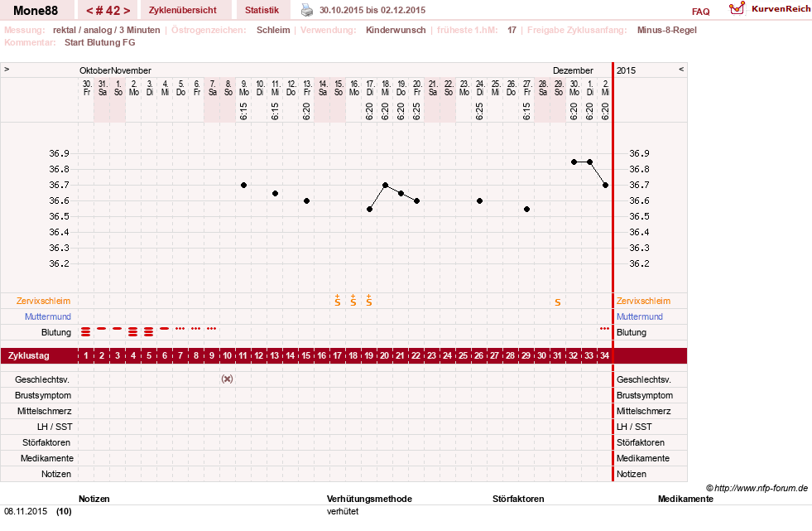The width and height of the screenshot is (812, 531).
Task: Click the heavy bleeding icon on cycle day 1
Action: 86,331
